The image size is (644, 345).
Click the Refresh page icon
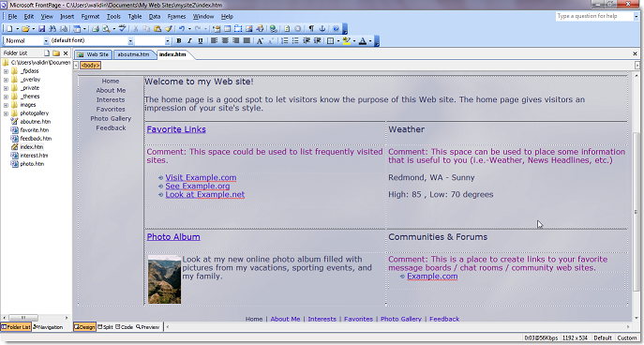point(287,29)
